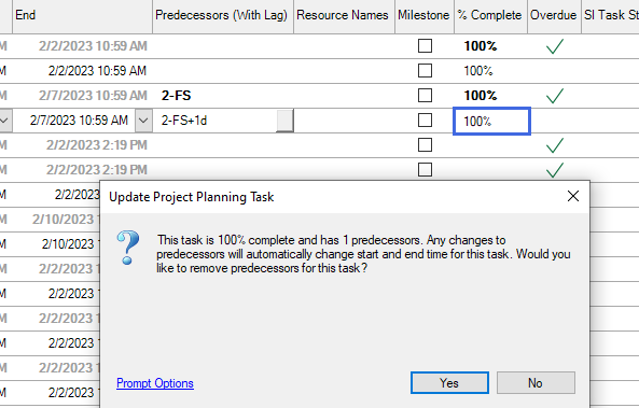Toggle the Milestone checkbox for the 2-FS row
Image resolution: width=640 pixels, height=408 pixels.
click(x=424, y=95)
